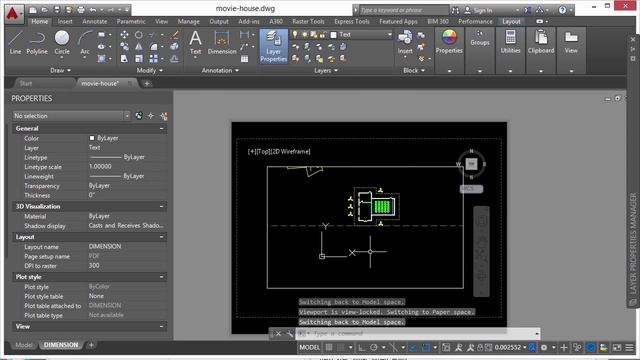This screenshot has height=360, width=640.
Task: Choose the Copy tool in Modify panel
Action: click(124, 47)
